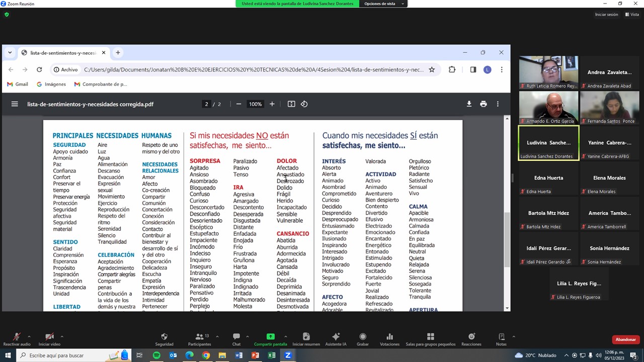Toggle the PDF sidebar menu
Viewport: 644px width, 362px height.
(15, 104)
